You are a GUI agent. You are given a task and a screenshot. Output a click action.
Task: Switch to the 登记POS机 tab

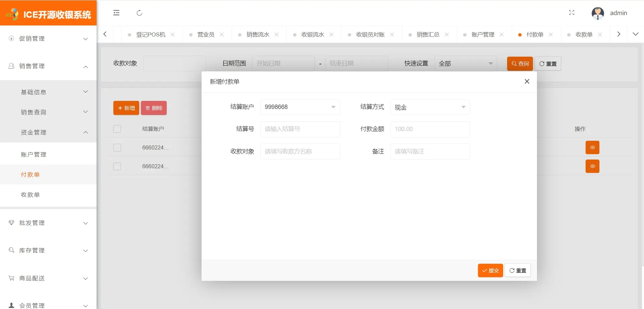point(151,35)
